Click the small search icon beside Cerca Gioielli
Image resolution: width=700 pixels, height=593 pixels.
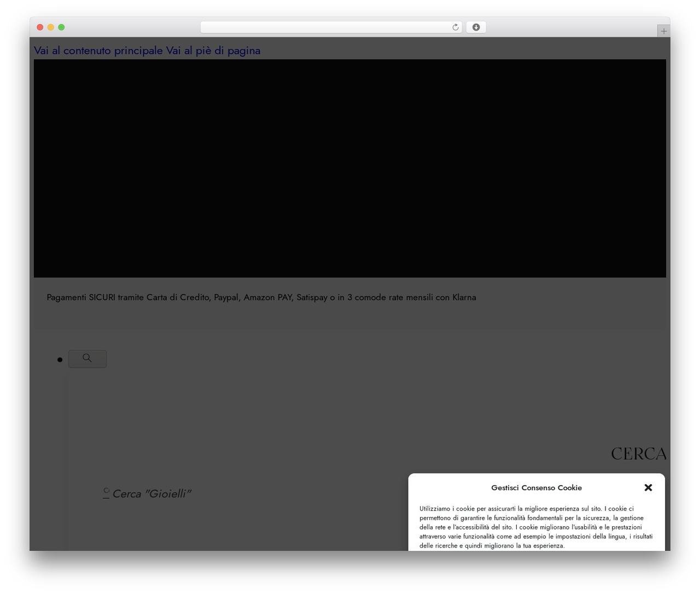[x=106, y=493]
